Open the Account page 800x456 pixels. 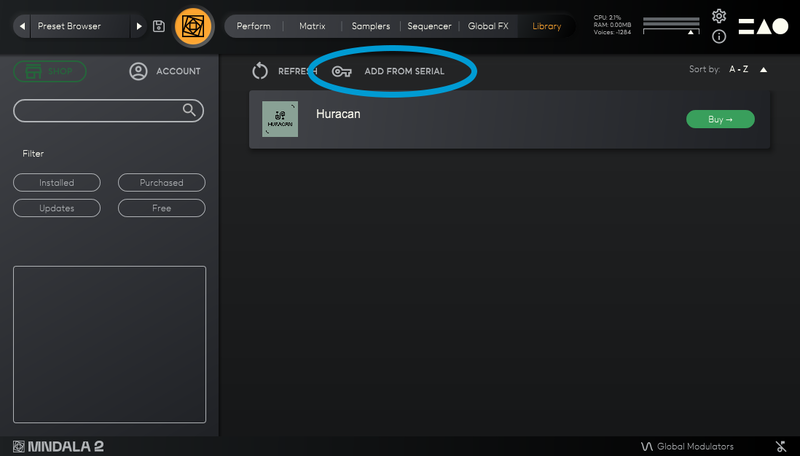pyautogui.click(x=178, y=71)
